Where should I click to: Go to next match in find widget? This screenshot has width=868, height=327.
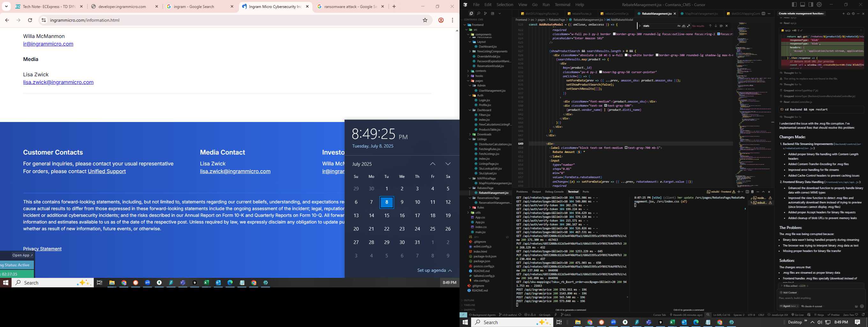point(716,26)
